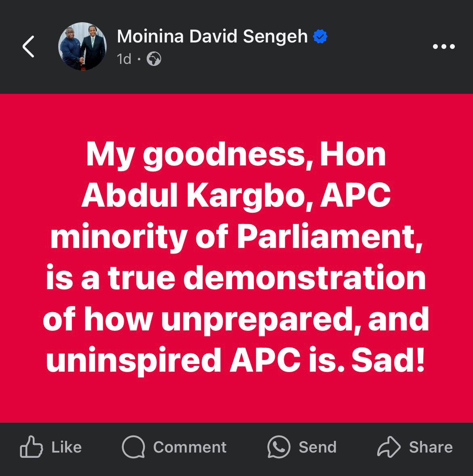Click the blue verified badge

pyautogui.click(x=320, y=37)
